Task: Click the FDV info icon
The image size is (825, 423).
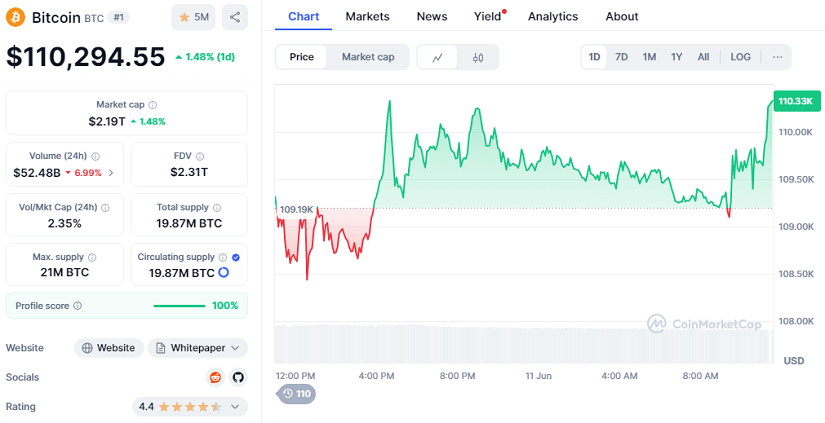Action: pyautogui.click(x=200, y=156)
